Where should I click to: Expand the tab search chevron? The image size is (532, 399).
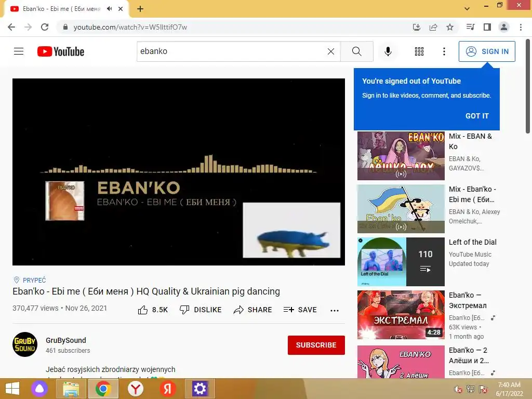(467, 9)
